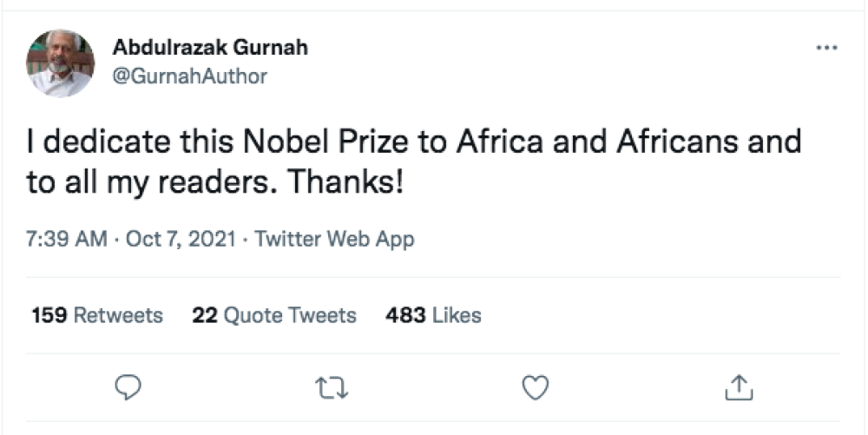Click the number 483 beside Likes
The height and width of the screenshot is (435, 868).
click(404, 315)
